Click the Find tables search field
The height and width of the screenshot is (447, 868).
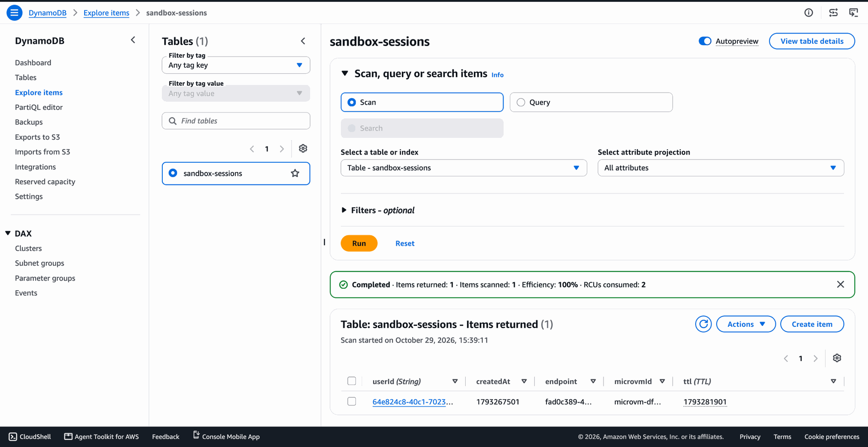236,121
